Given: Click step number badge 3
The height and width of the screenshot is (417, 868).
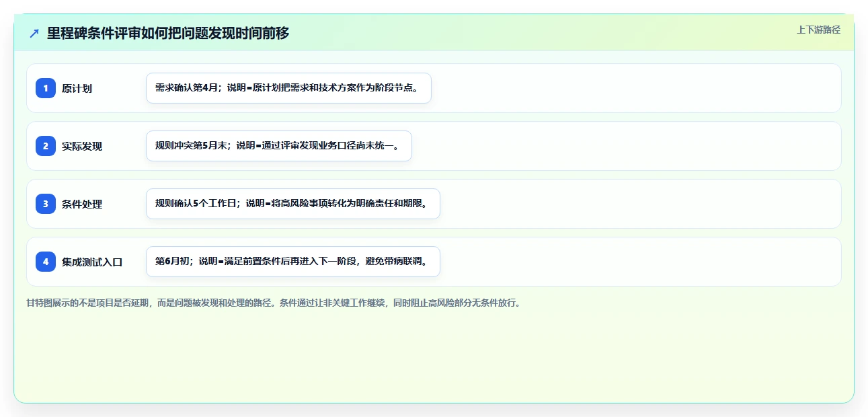Looking at the screenshot, I should click(46, 204).
